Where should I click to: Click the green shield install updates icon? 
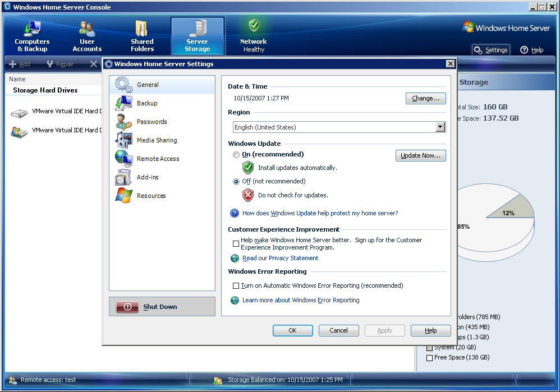[248, 168]
